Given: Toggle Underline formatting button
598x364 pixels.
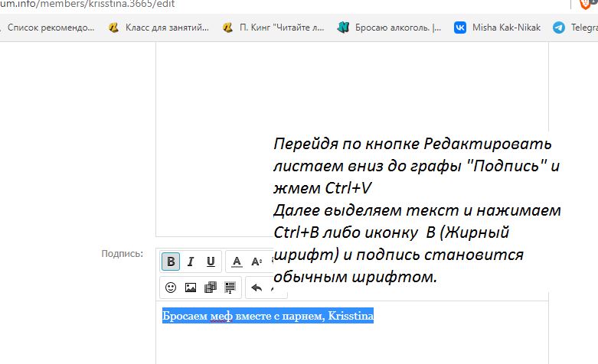Looking at the screenshot, I should 211,262.
